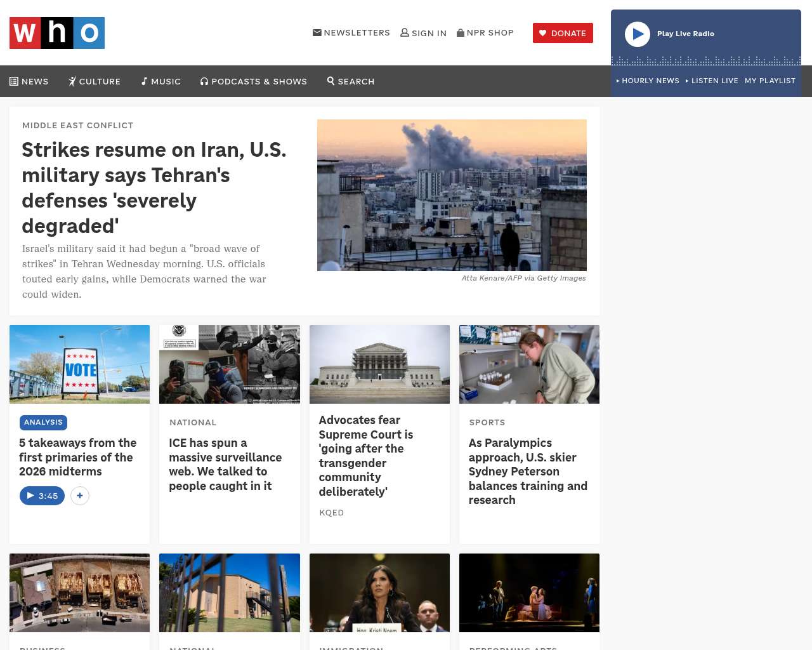Select the Analysis tag badge
The height and width of the screenshot is (650, 812).
coord(43,422)
